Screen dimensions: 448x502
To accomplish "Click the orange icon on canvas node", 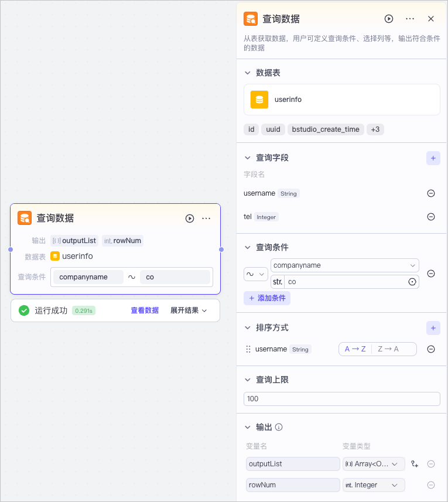I will 25,218.
